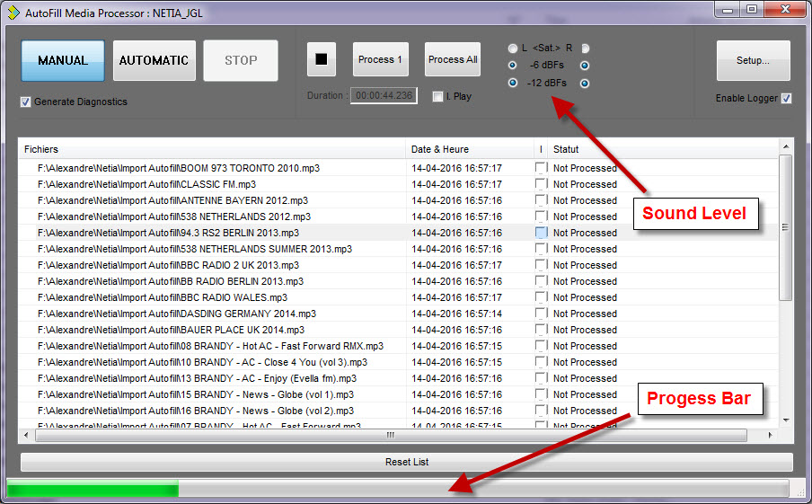Click the Duration time field
Viewport: 812px width, 504px height.
pos(384,96)
